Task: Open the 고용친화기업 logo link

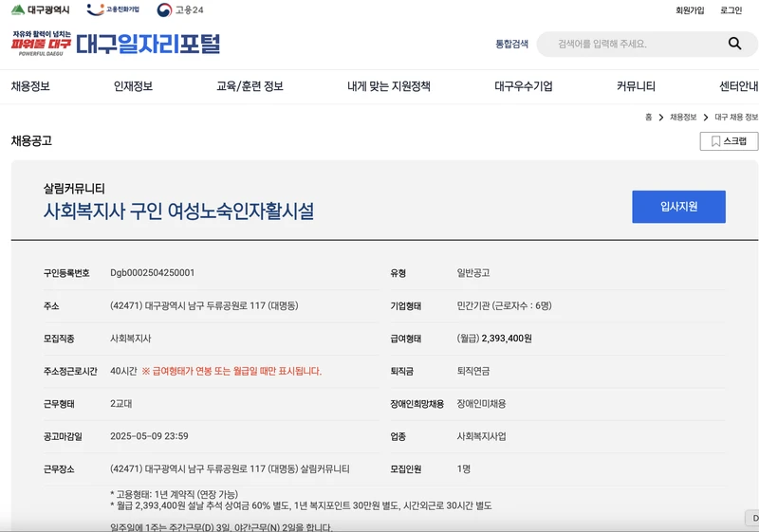Action: (113, 9)
